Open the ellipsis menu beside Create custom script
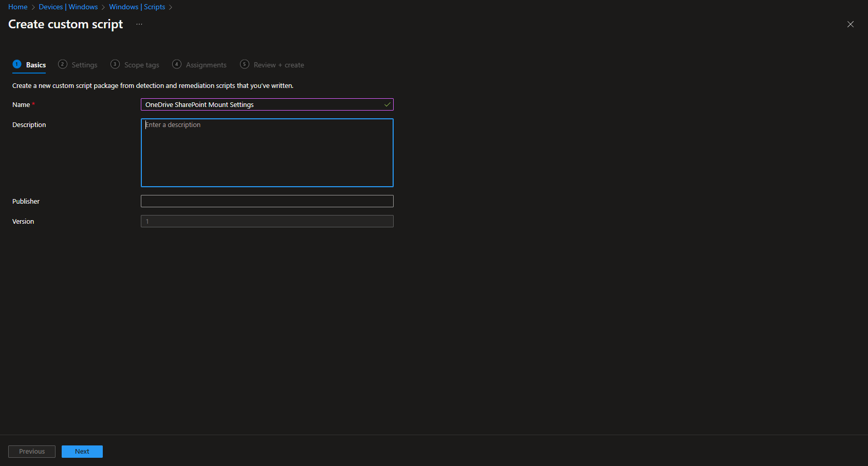868x466 pixels. [139, 24]
